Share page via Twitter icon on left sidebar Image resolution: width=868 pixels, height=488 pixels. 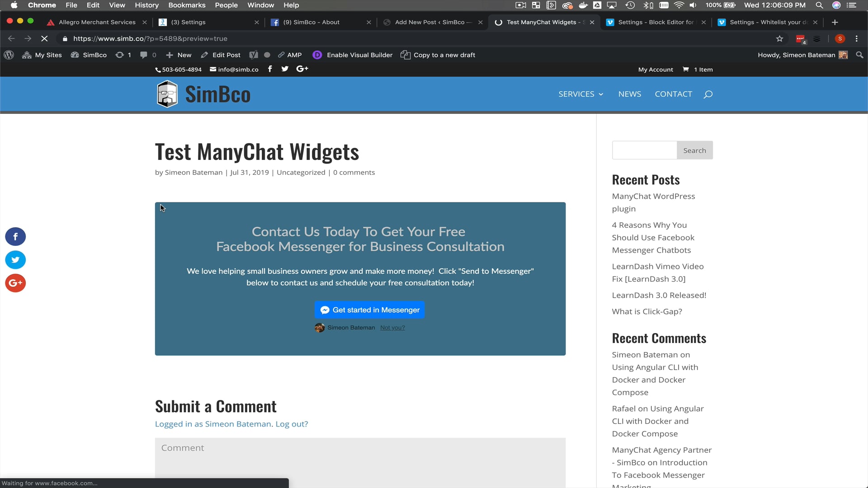pos(15,260)
